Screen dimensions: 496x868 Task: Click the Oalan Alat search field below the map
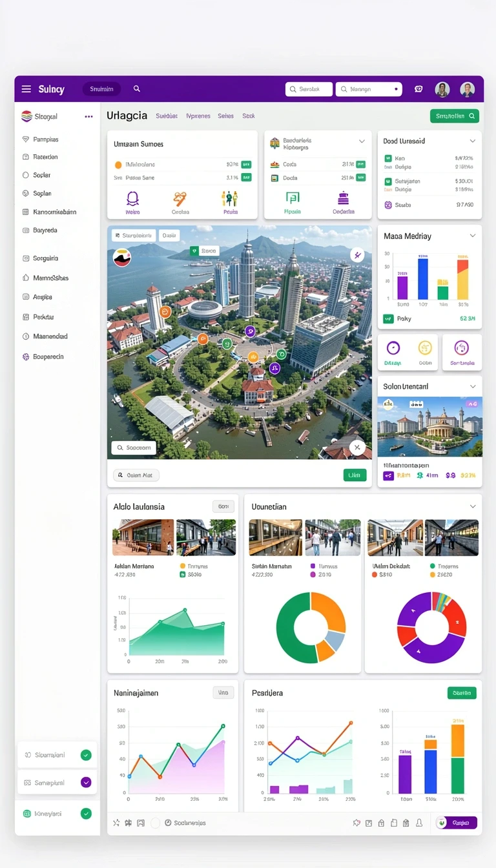(136, 475)
